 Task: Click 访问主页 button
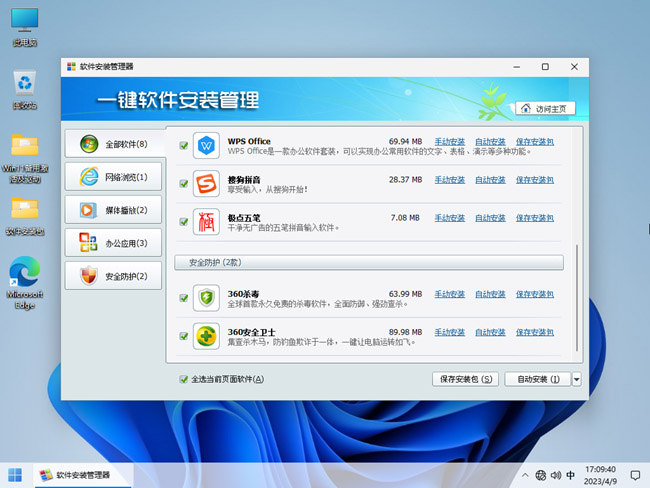pos(546,109)
